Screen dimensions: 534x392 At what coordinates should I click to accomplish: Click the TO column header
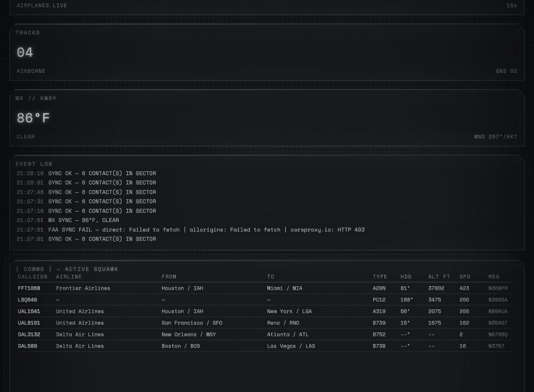point(271,276)
